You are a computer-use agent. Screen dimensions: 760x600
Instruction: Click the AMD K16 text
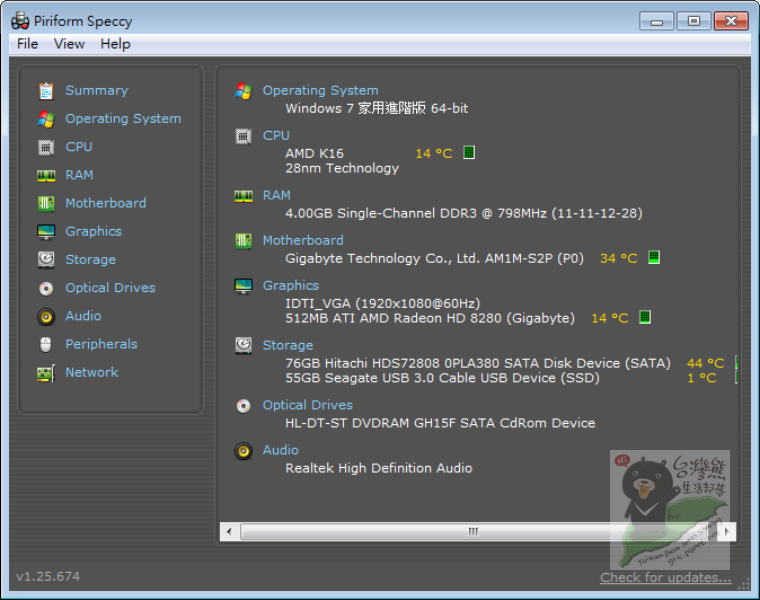(315, 154)
